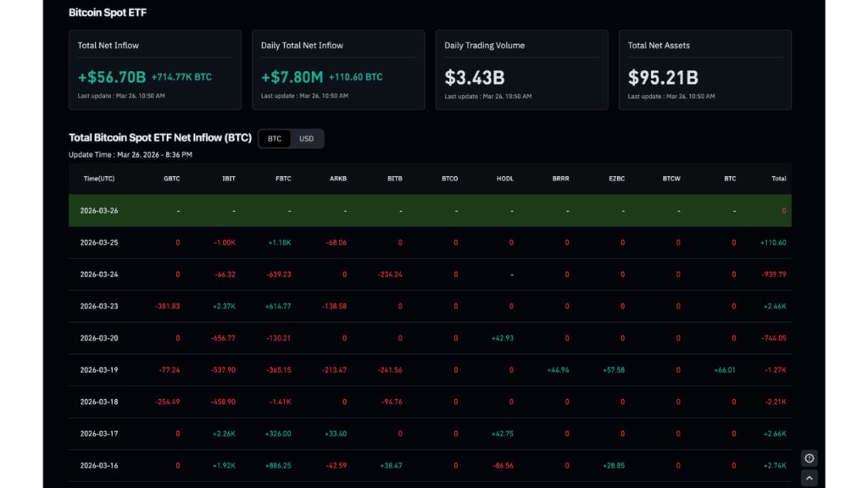Select the highlighted 2026-03-26 row
868x488 pixels.
coord(430,210)
